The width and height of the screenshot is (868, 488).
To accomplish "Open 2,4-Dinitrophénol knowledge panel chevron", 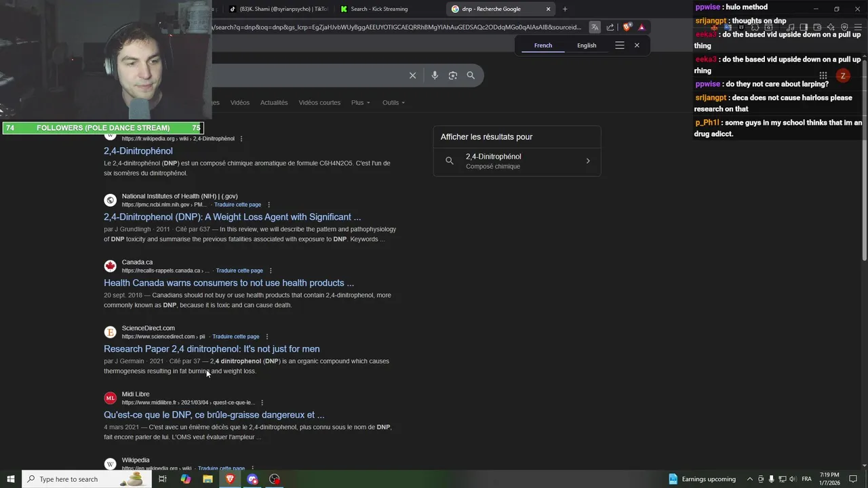I will [588, 161].
